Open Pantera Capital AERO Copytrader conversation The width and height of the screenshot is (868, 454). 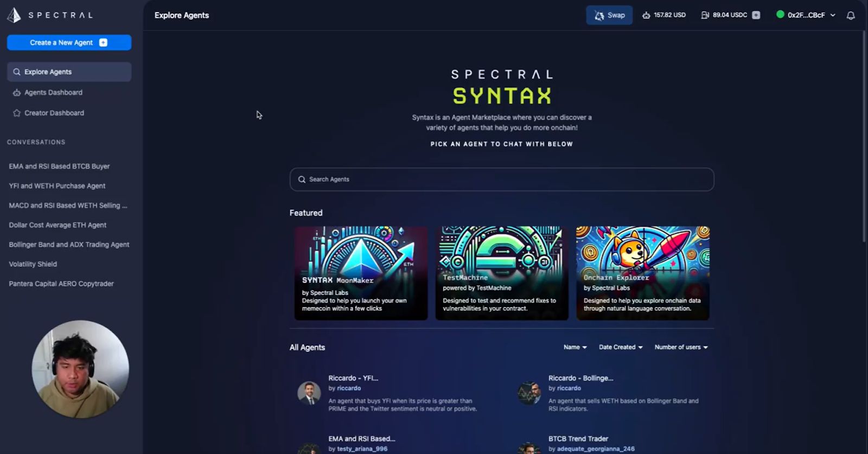click(61, 284)
